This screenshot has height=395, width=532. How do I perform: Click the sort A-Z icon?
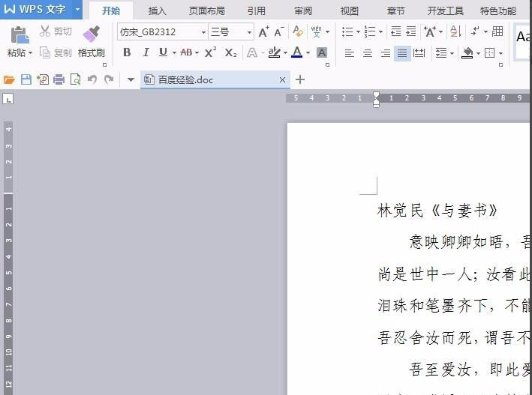(x=455, y=31)
